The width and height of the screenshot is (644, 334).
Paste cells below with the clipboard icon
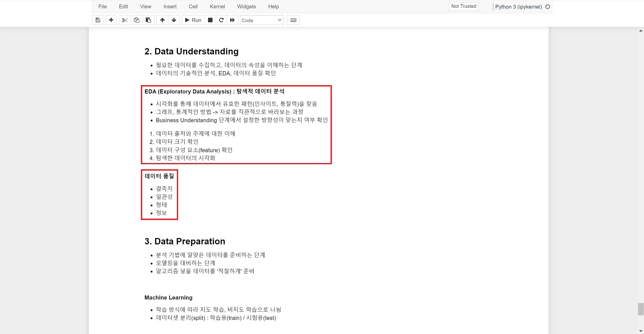pos(148,20)
